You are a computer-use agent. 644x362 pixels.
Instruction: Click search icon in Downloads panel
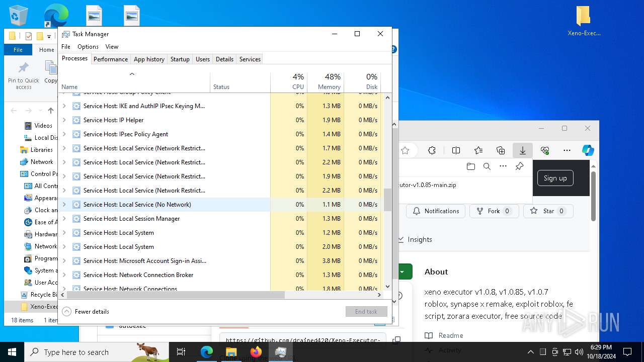[487, 166]
